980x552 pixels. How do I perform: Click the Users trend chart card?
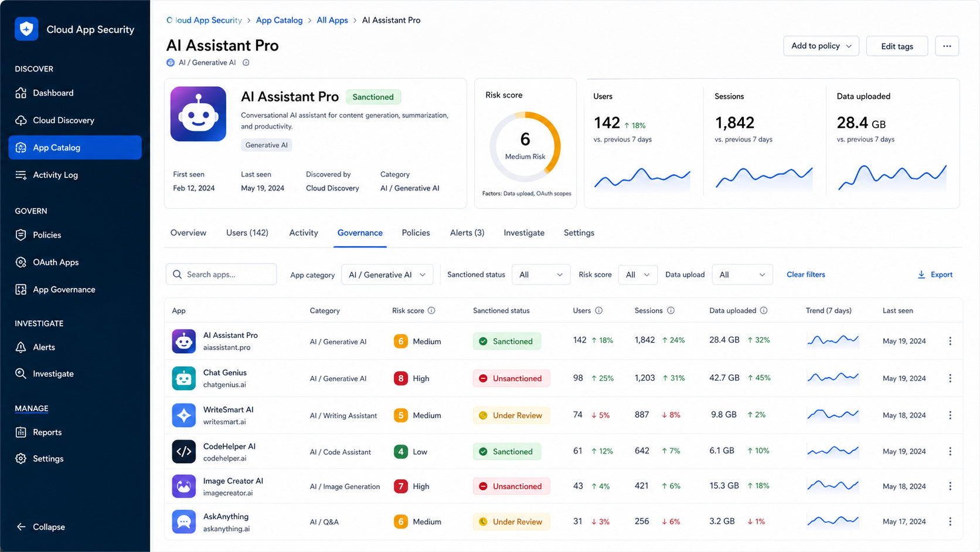644,143
